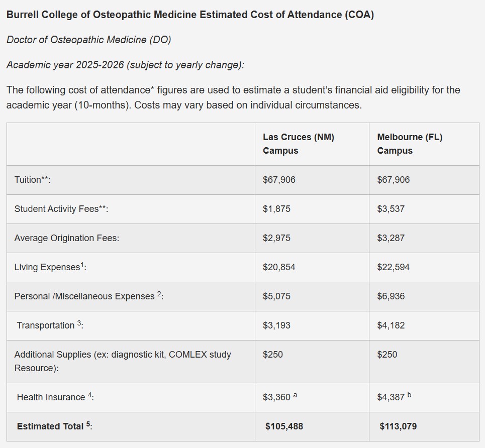Click the Living Expenses footnote 1 label
This screenshot has height=448, width=485.
50,267
